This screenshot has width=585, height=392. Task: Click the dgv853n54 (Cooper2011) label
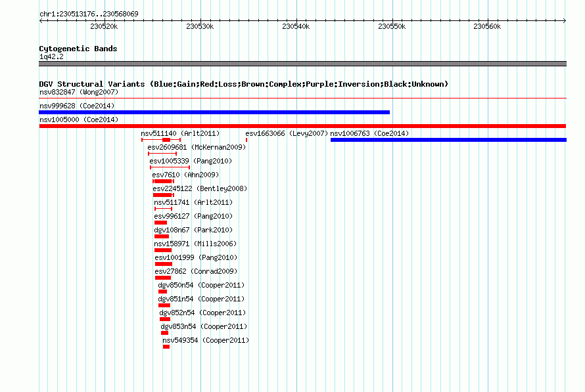pyautogui.click(x=204, y=326)
